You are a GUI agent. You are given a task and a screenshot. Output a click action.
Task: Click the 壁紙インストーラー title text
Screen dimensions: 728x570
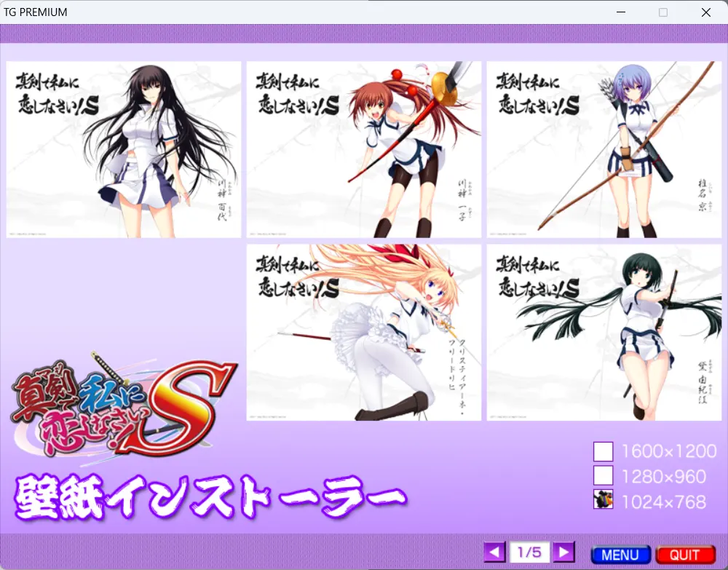click(211, 496)
